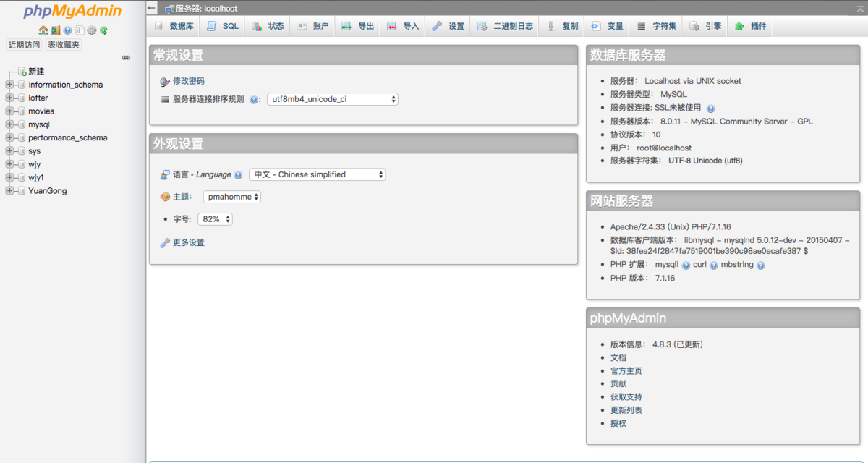Viewport: 868px width, 463px height.
Task: Click the 获取支持 link
Action: [x=626, y=397]
